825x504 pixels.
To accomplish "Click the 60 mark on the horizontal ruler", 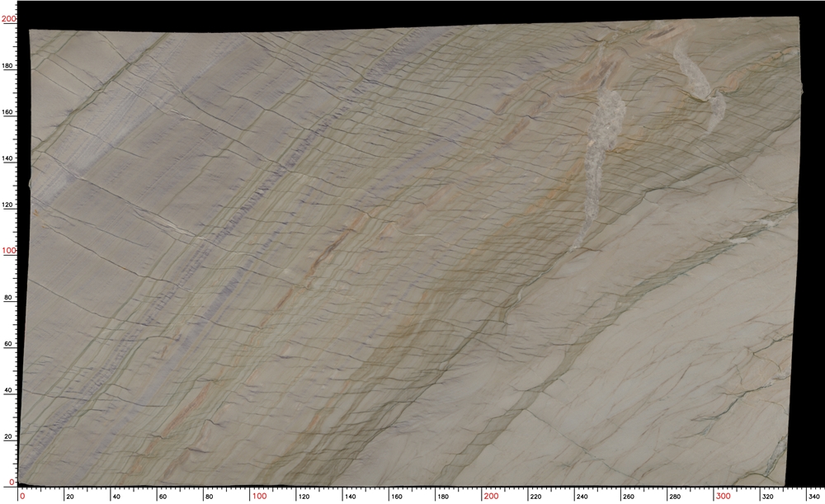I will pos(163,496).
